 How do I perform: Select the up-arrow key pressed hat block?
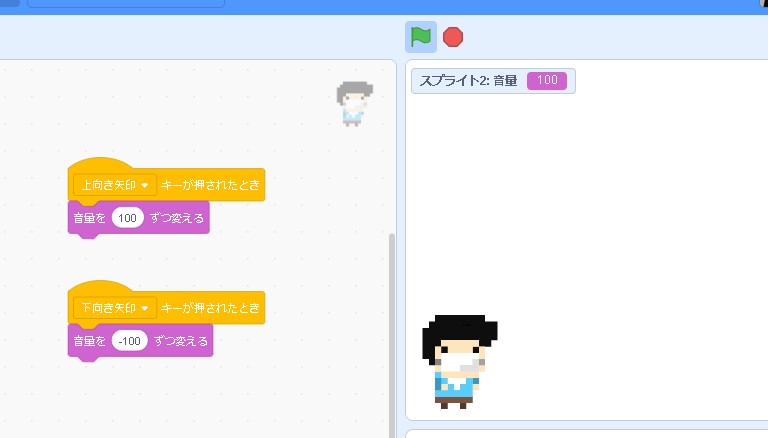211,186
